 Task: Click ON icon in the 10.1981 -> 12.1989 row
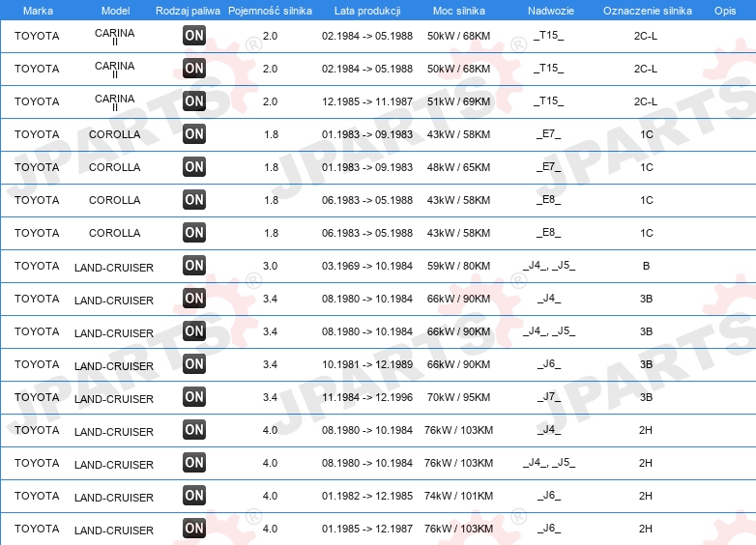(194, 363)
